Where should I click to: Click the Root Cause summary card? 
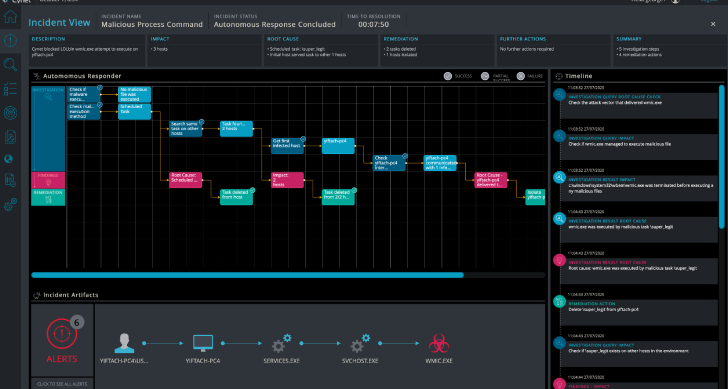321,51
